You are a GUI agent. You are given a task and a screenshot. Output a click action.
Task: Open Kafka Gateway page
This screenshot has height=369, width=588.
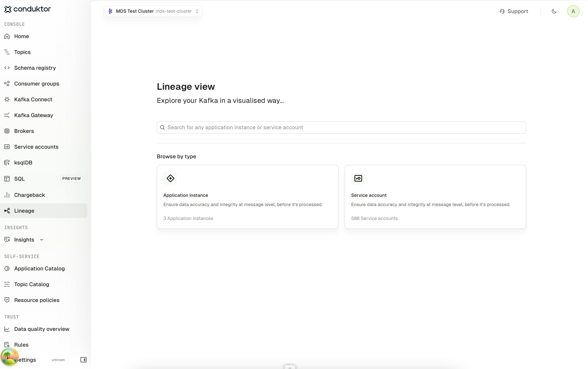pyautogui.click(x=44, y=115)
